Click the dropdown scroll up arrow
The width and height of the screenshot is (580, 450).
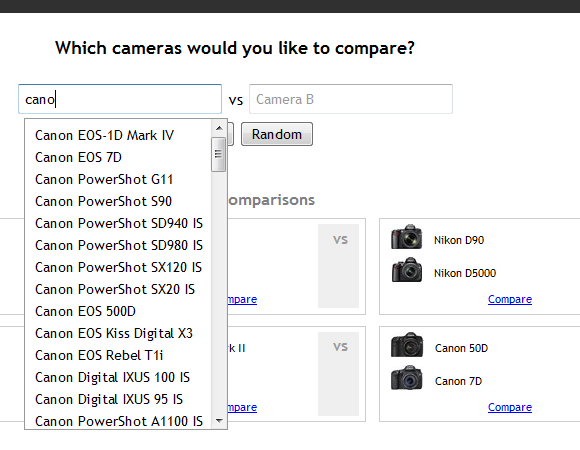(219, 128)
